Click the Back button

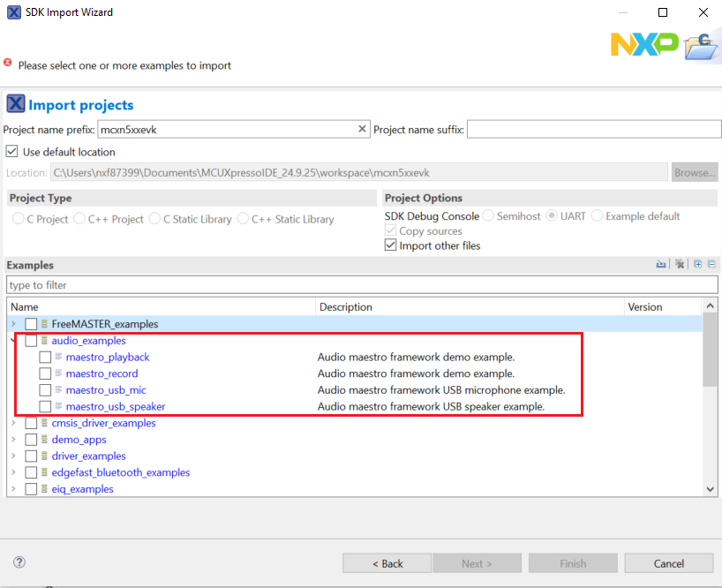(x=387, y=562)
